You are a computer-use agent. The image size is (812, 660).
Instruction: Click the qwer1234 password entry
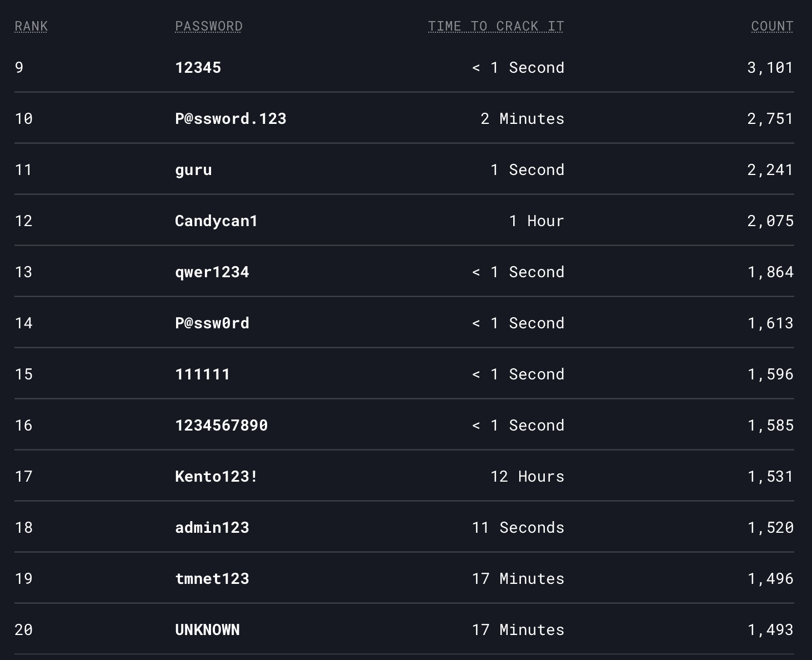pos(212,272)
